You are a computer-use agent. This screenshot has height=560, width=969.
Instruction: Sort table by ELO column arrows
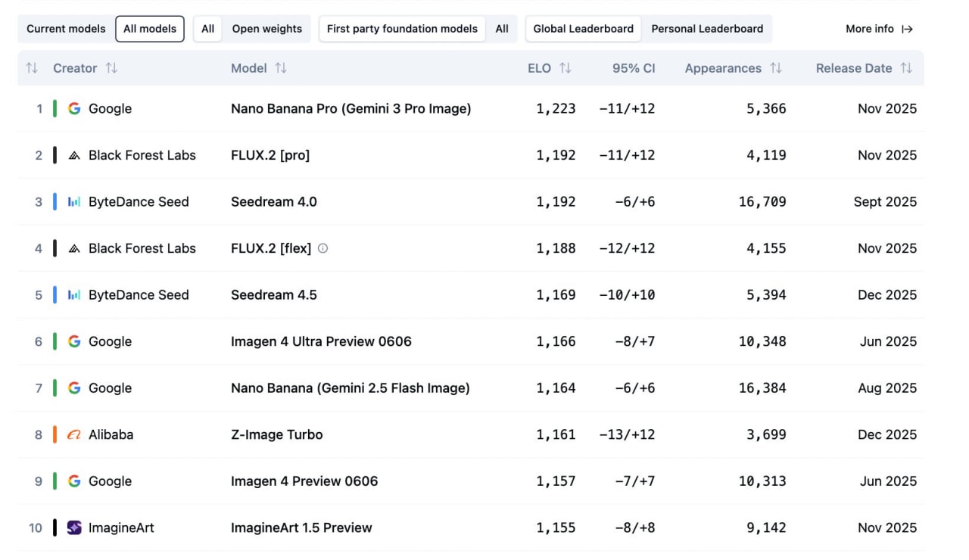[x=566, y=68]
